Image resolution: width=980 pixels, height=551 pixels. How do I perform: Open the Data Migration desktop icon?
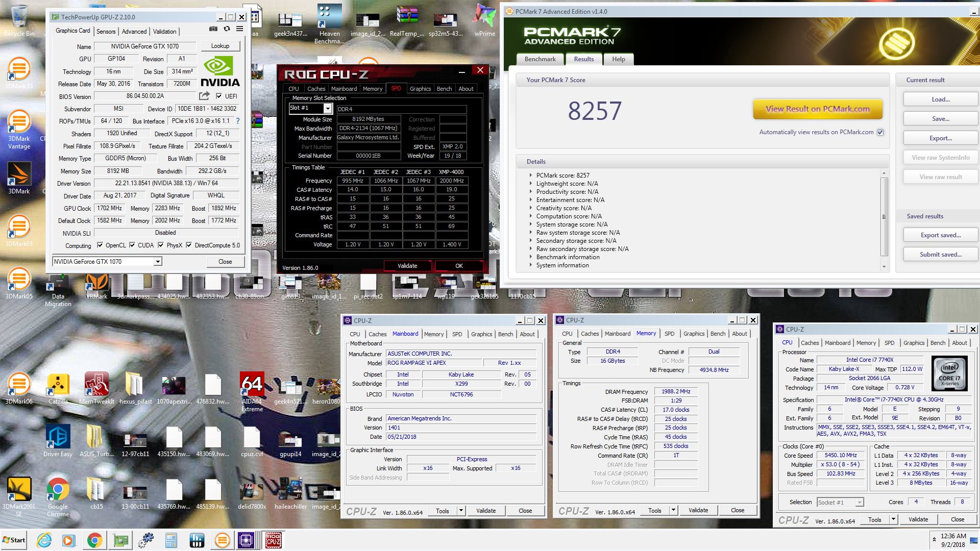tap(58, 290)
